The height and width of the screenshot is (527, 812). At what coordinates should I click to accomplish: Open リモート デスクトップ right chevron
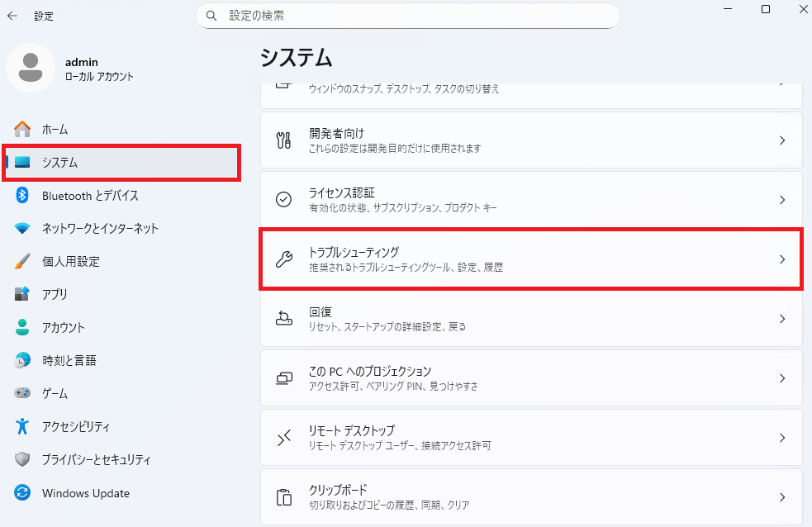point(782,438)
